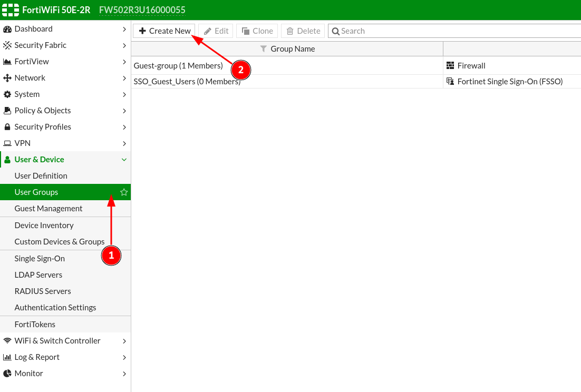Click the Monitor pie chart icon
Viewport: 581px width, 392px height.
click(7, 374)
